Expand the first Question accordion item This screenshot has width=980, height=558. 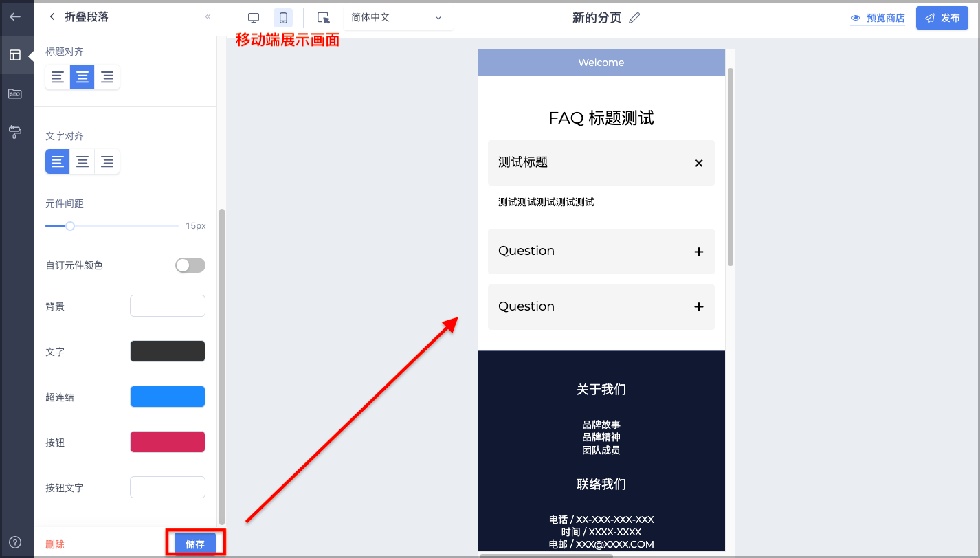(x=601, y=252)
